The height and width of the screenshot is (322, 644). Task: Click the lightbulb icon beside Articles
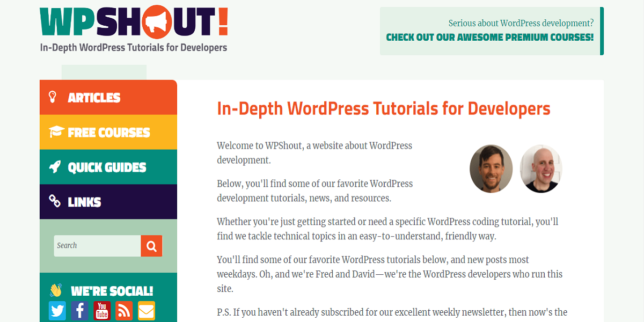coord(53,97)
